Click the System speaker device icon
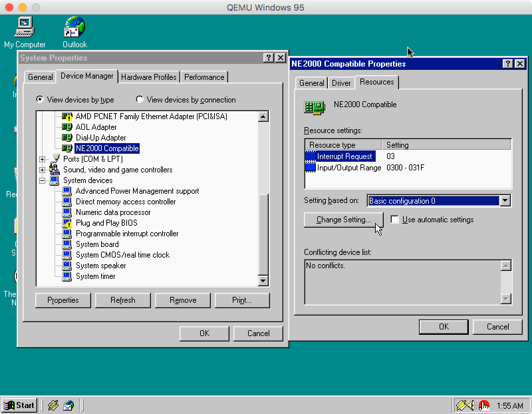This screenshot has height=414, width=532. pos(67,266)
